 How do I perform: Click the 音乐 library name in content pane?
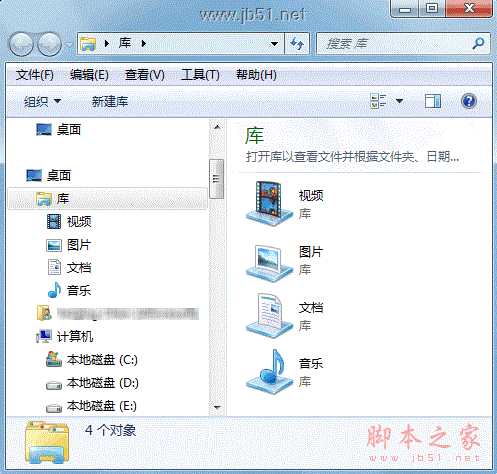311,363
